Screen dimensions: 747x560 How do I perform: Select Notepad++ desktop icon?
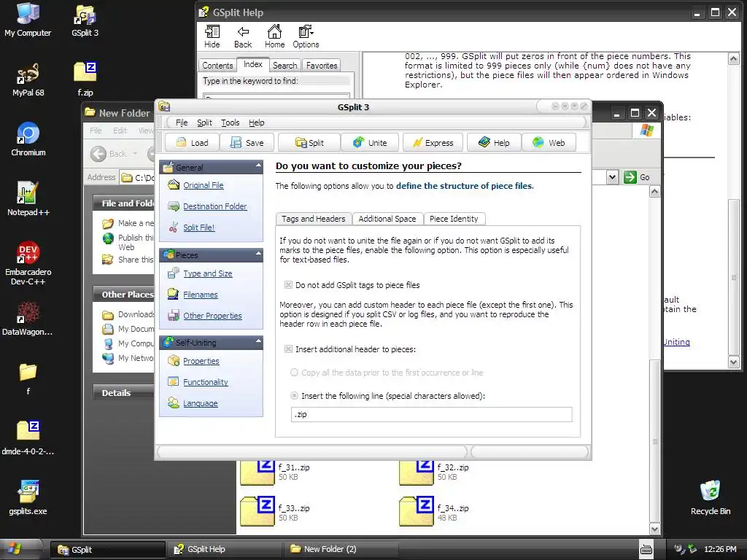pyautogui.click(x=28, y=200)
